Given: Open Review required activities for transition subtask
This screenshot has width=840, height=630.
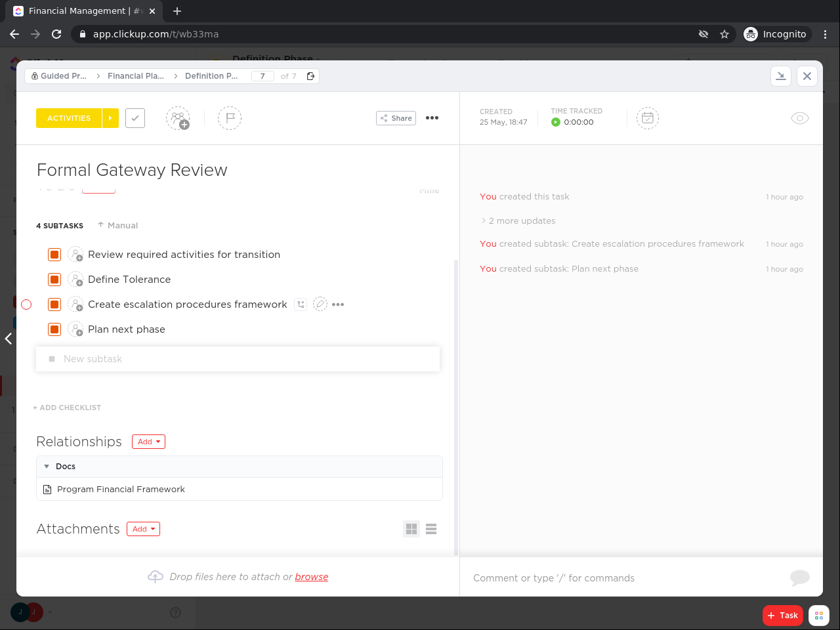Looking at the screenshot, I should [184, 255].
